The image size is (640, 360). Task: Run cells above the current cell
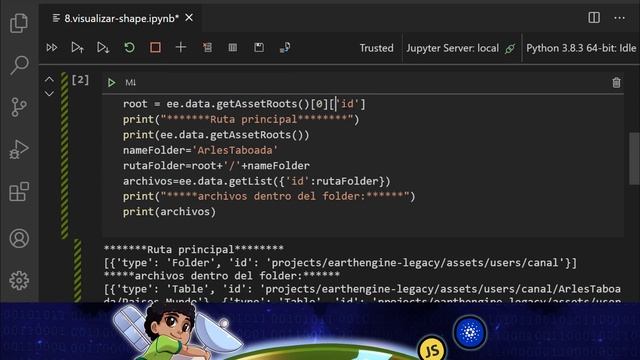78,48
